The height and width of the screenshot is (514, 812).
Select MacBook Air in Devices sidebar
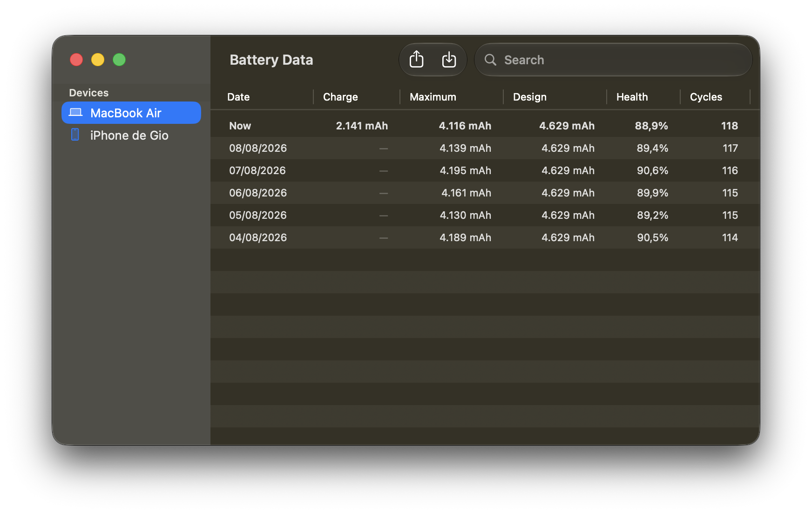click(131, 113)
